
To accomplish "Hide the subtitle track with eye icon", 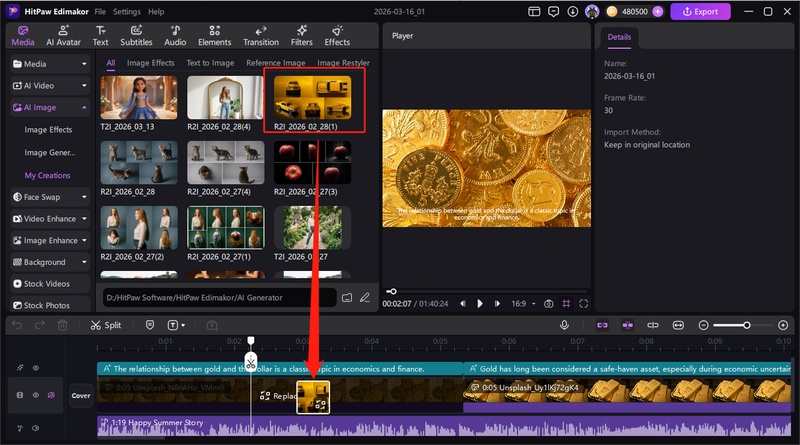I will 36,367.
